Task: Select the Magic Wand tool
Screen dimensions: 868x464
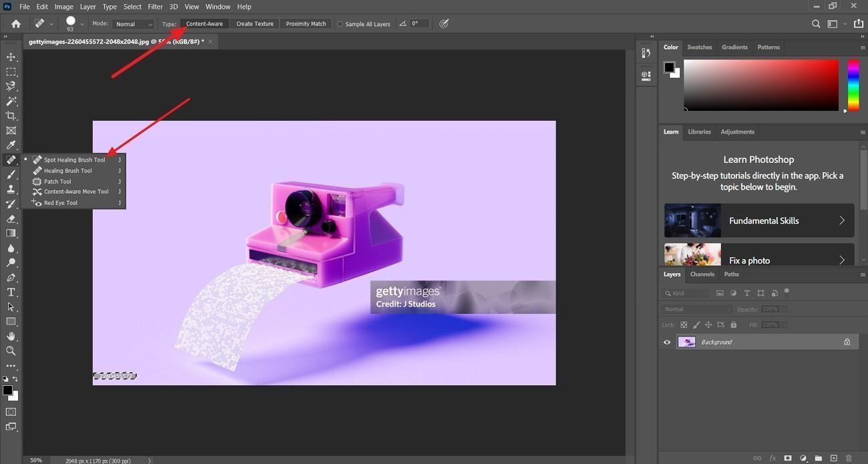Action: 11,101
